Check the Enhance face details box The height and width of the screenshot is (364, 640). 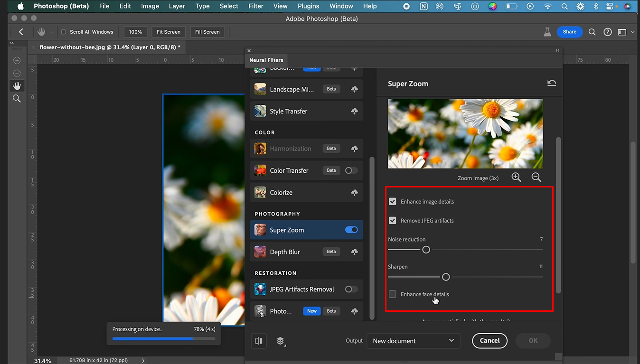393,294
